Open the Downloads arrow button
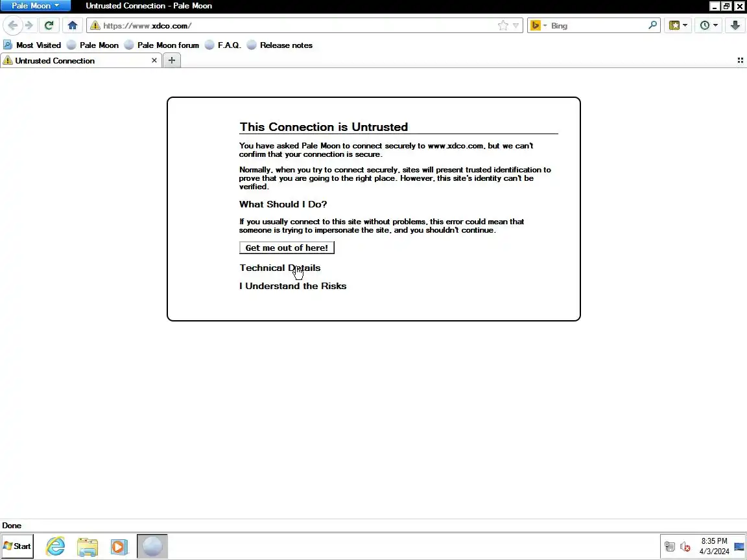 coord(735,25)
